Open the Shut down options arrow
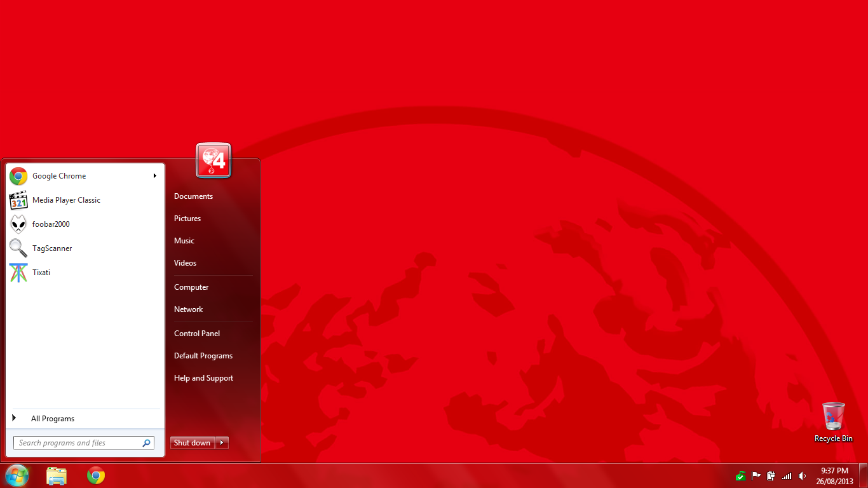868x488 pixels. point(222,443)
